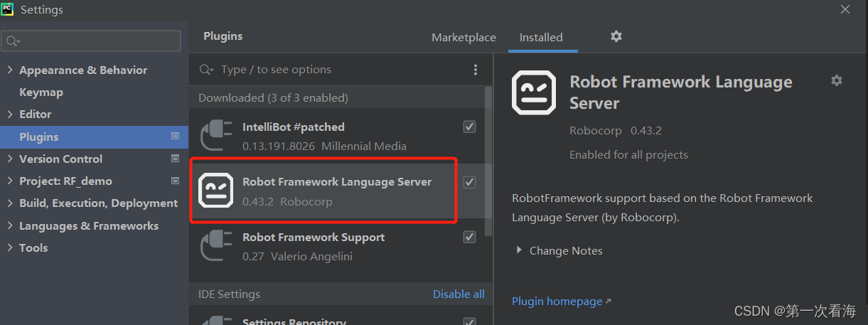Screen dimensions: 868x325
Task: Disable the IntelliBot #patched plugin checkbox
Action: [469, 127]
